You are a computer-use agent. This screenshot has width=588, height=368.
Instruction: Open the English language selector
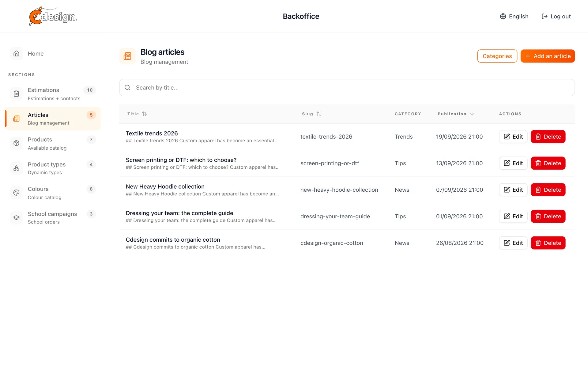[514, 16]
